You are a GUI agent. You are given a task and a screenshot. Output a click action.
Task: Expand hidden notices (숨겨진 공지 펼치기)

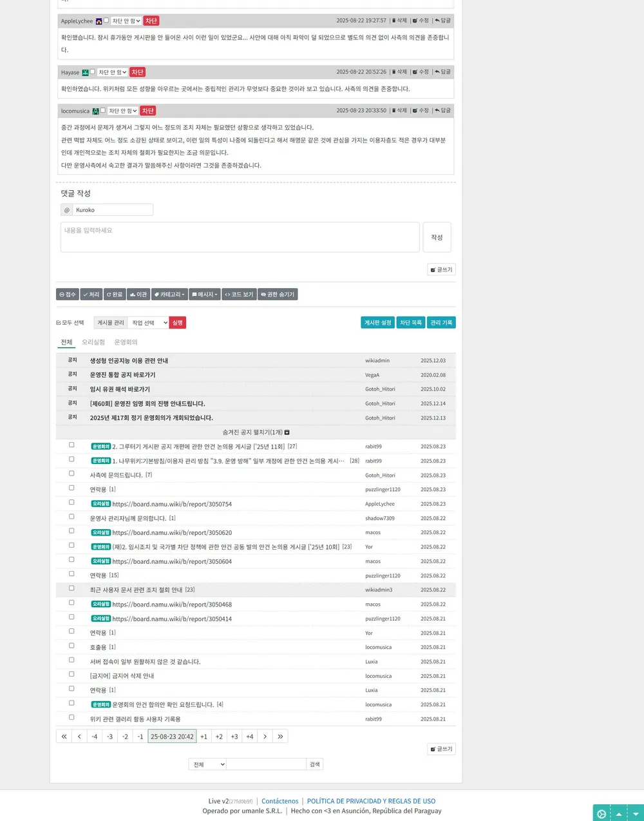[x=256, y=432]
